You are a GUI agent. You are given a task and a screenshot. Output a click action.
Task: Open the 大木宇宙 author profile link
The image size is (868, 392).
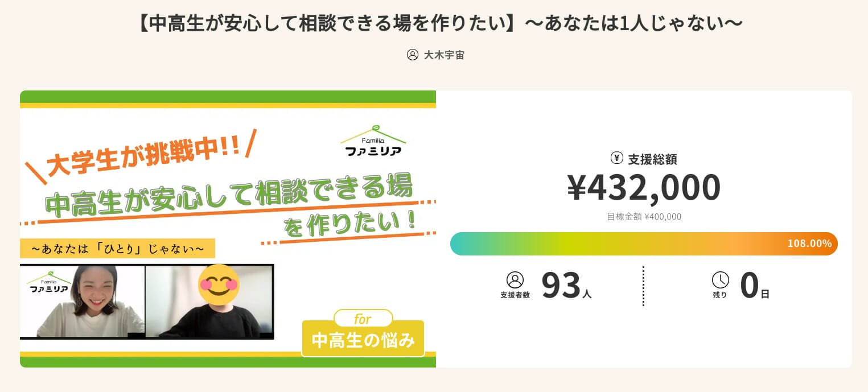coord(444,55)
